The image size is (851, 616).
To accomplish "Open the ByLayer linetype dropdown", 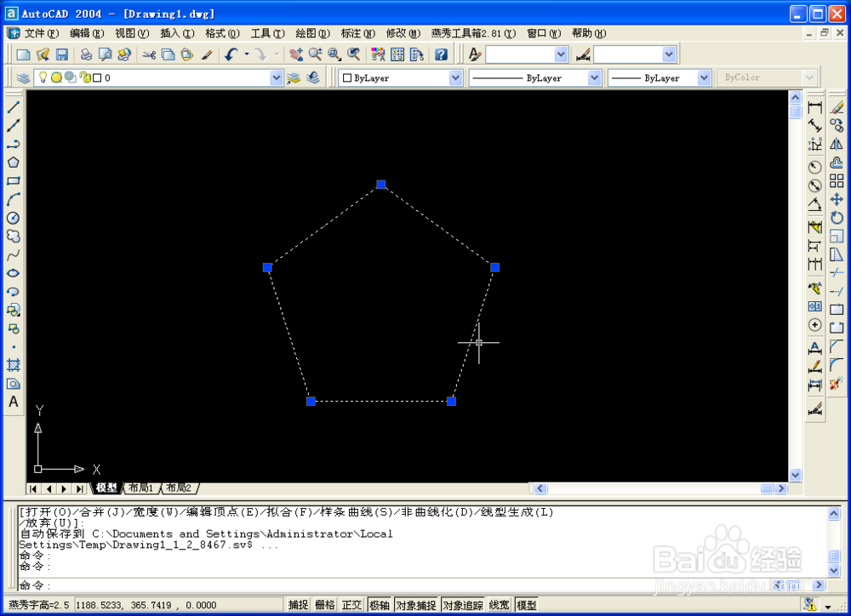I will (594, 77).
